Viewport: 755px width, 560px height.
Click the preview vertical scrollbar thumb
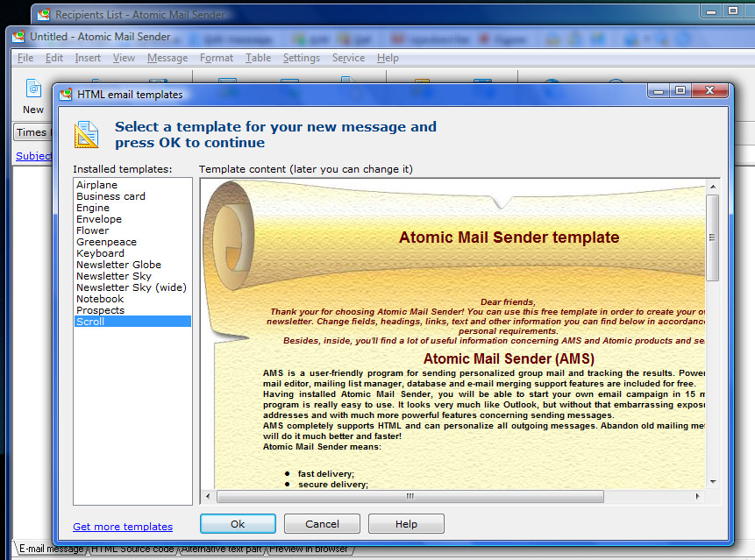pos(713,237)
